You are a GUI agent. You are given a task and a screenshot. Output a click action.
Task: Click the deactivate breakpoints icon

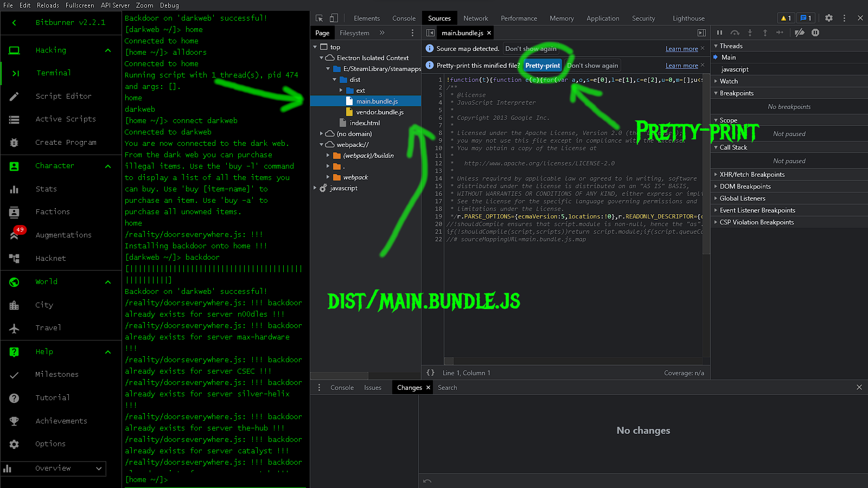(x=800, y=33)
